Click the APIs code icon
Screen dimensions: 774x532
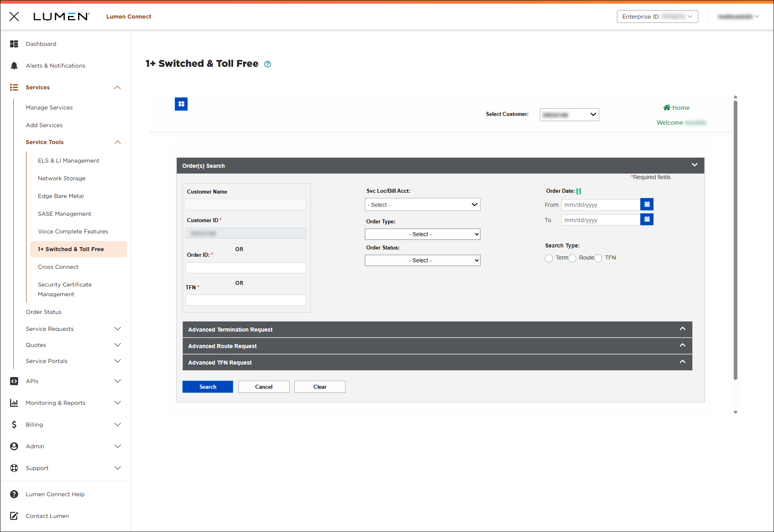14,381
